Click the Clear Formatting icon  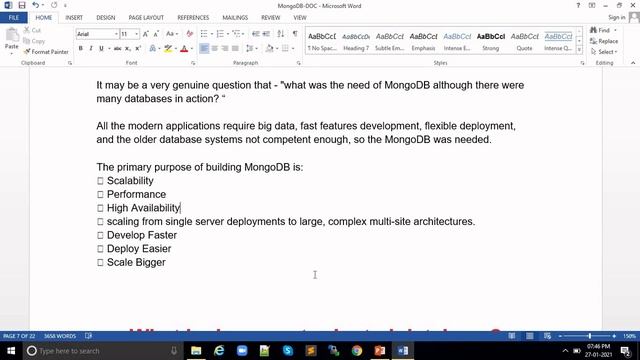coord(189,34)
